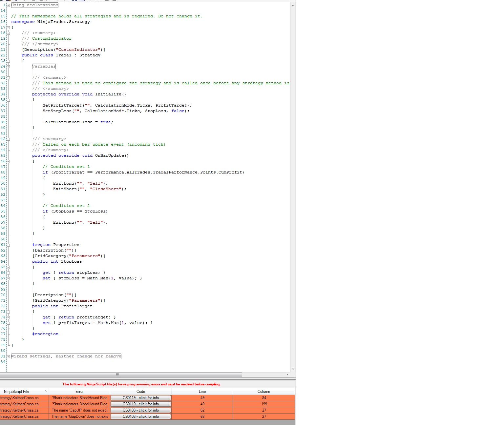504x425 pixels.
Task: Click the SetStopLoss call on line 37
Action: click(x=116, y=111)
